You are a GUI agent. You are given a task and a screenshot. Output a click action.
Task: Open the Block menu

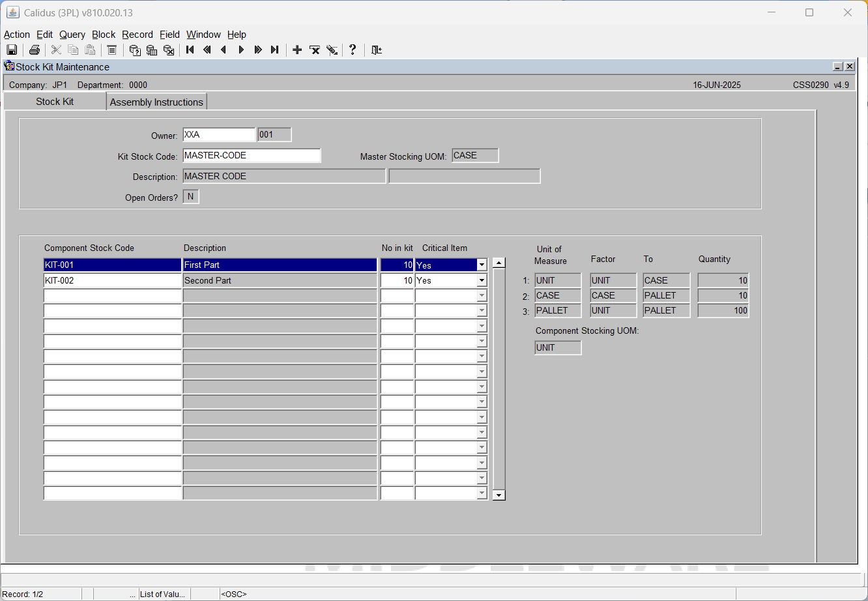(104, 35)
